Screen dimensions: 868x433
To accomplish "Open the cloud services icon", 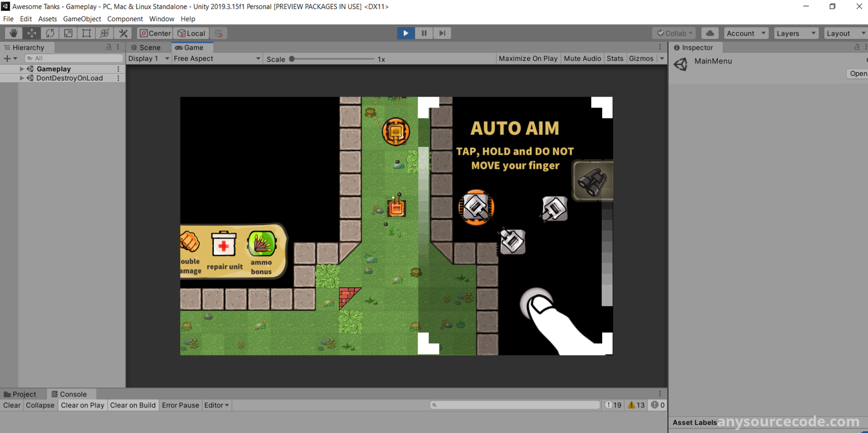I will tap(710, 33).
